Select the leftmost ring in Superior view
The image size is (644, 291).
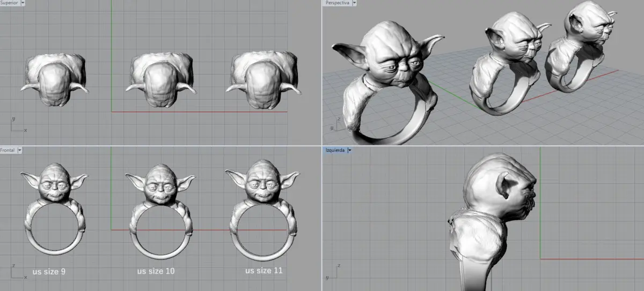54,79
